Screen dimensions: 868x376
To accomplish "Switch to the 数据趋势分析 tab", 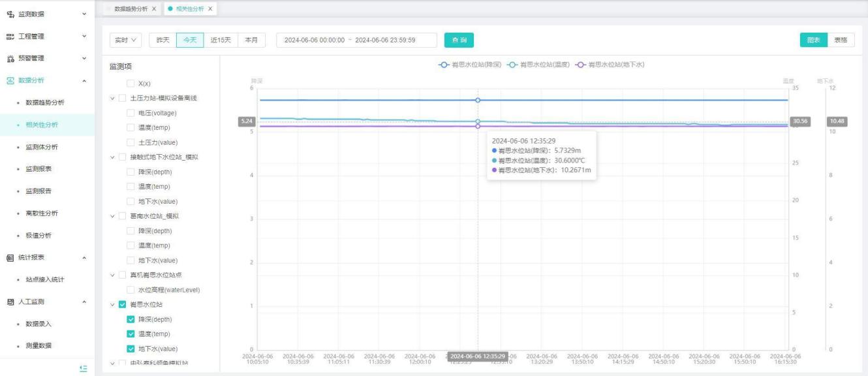I will [130, 8].
